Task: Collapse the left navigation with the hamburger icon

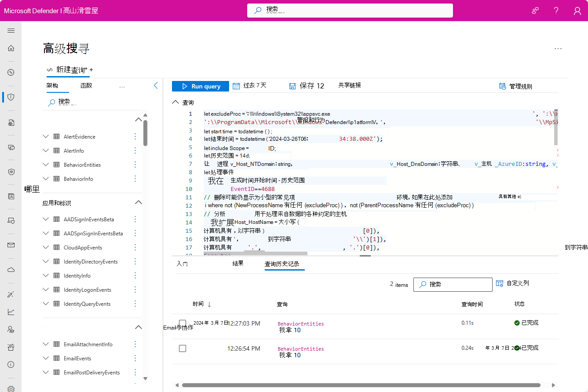Action: point(11,30)
